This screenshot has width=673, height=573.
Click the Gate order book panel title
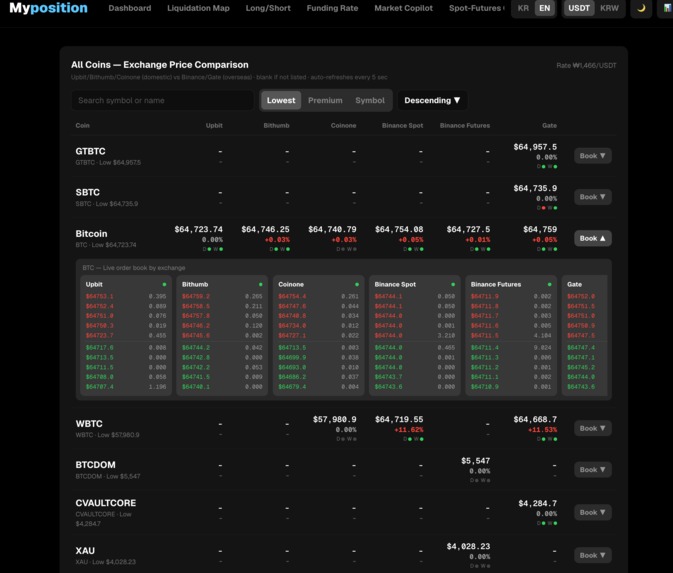(x=574, y=284)
